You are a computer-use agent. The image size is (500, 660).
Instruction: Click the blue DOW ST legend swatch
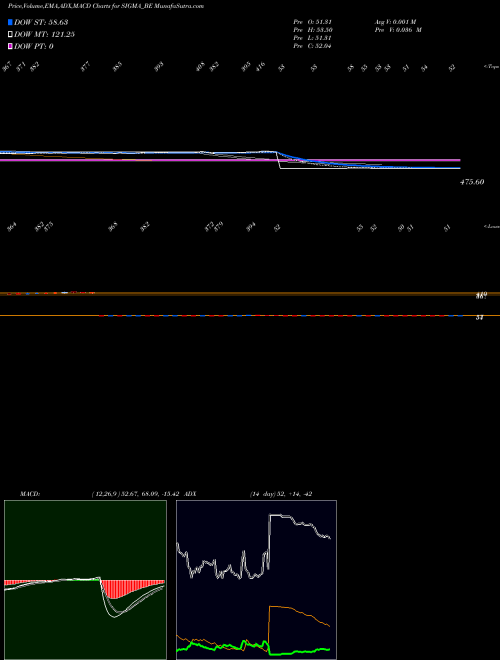pyautogui.click(x=11, y=22)
